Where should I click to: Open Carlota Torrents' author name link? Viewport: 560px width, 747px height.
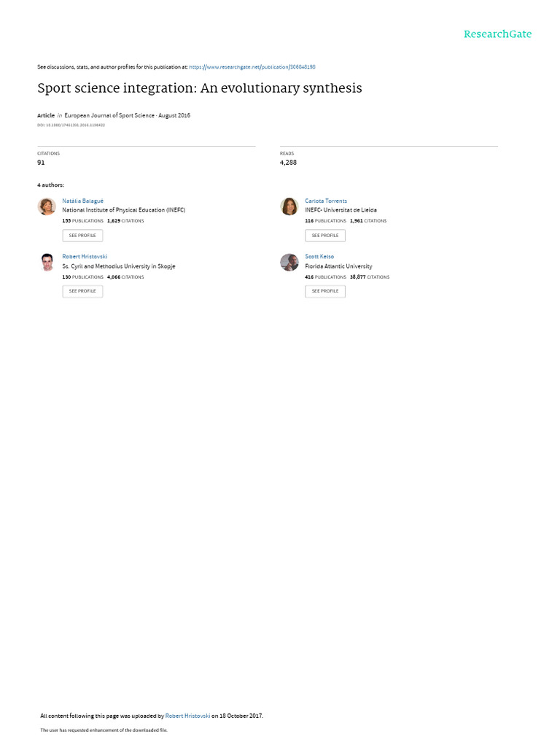pos(326,201)
